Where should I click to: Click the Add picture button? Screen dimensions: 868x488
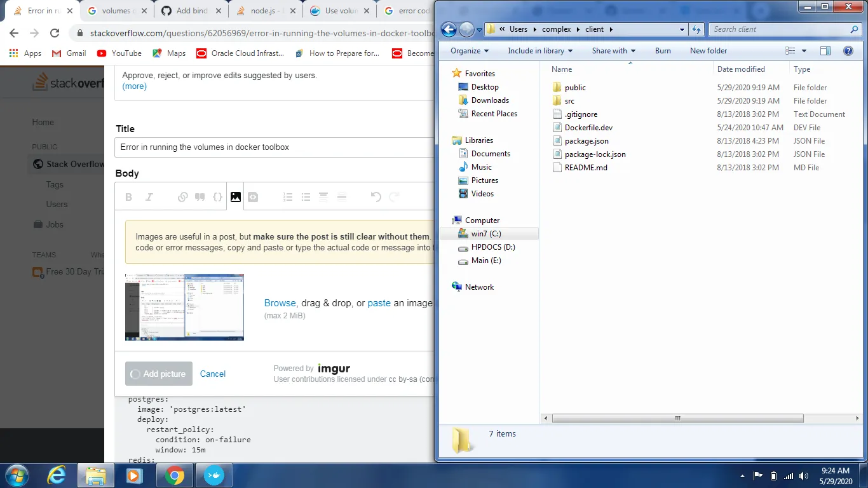(x=159, y=374)
